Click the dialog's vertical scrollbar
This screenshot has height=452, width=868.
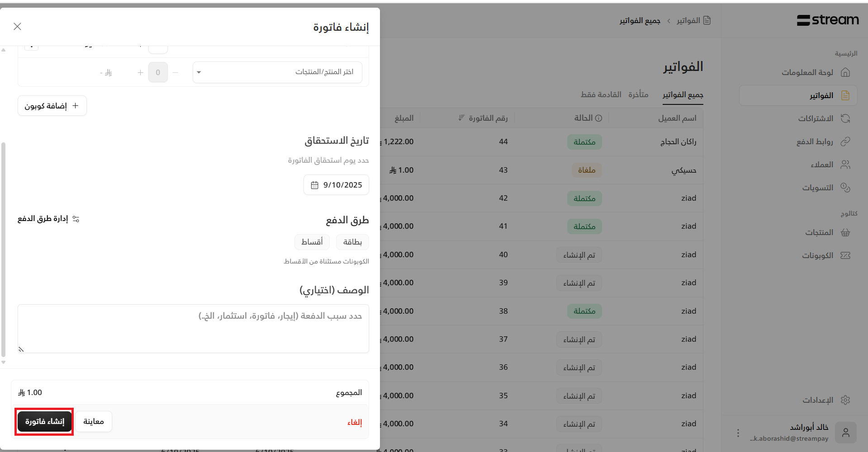click(x=4, y=249)
